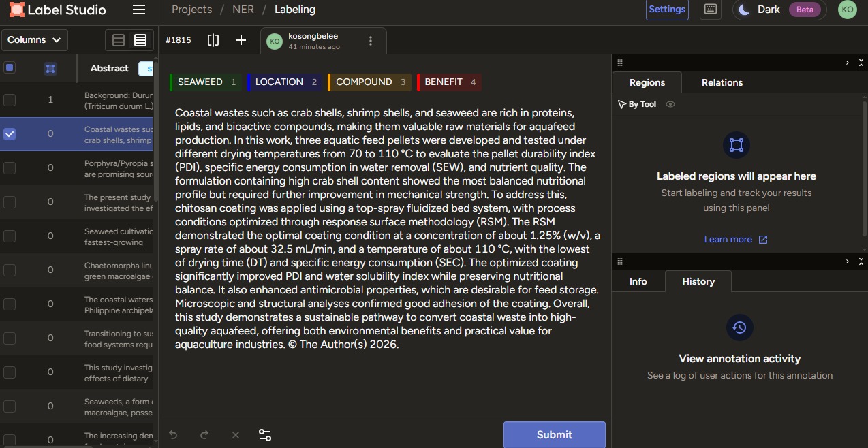Open the hamburger main menu
Screen dimensions: 868x448
coord(139,10)
